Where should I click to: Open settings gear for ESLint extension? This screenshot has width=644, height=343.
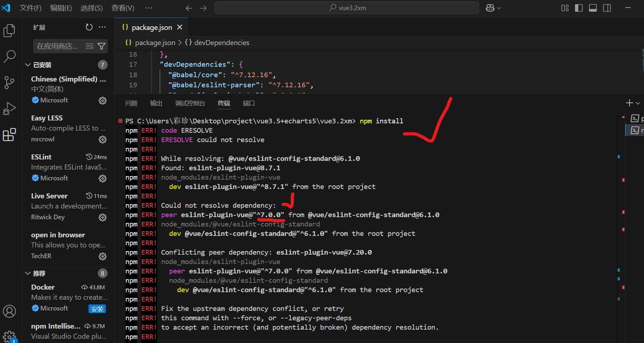[103, 178]
